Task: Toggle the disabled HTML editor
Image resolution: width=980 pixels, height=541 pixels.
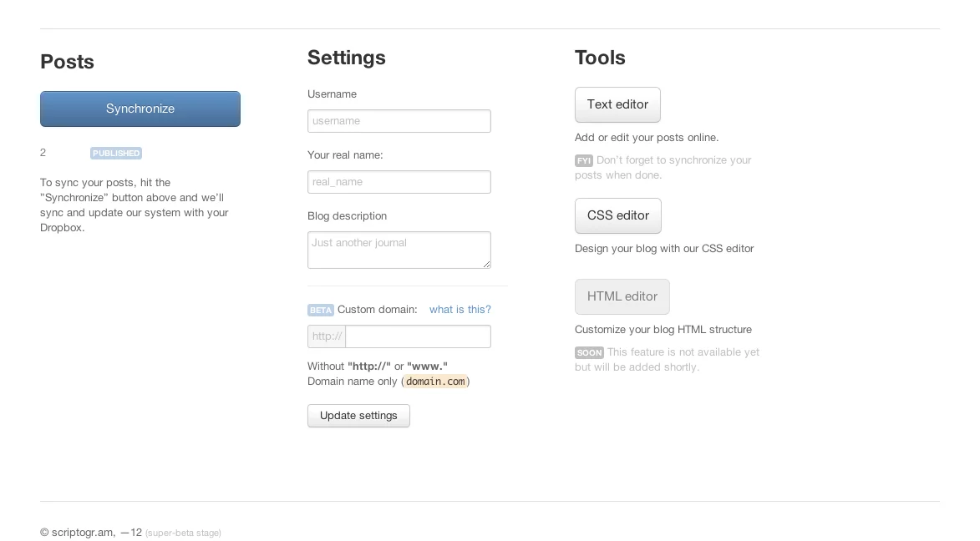Action: coord(622,296)
